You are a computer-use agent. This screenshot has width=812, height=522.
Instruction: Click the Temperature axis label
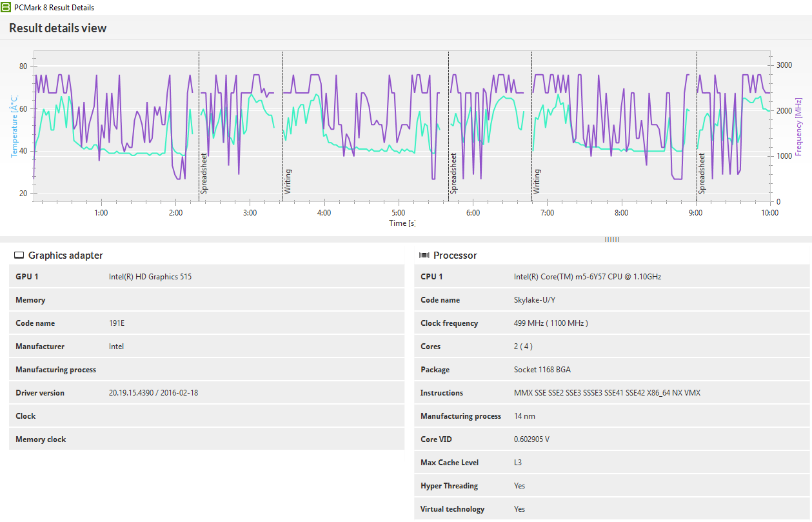(x=14, y=126)
